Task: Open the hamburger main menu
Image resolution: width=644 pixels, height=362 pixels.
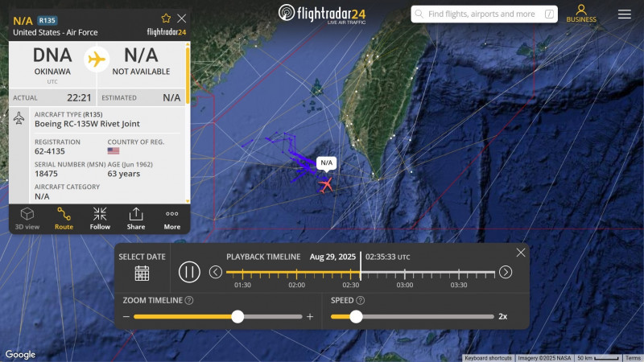Action: [625, 14]
